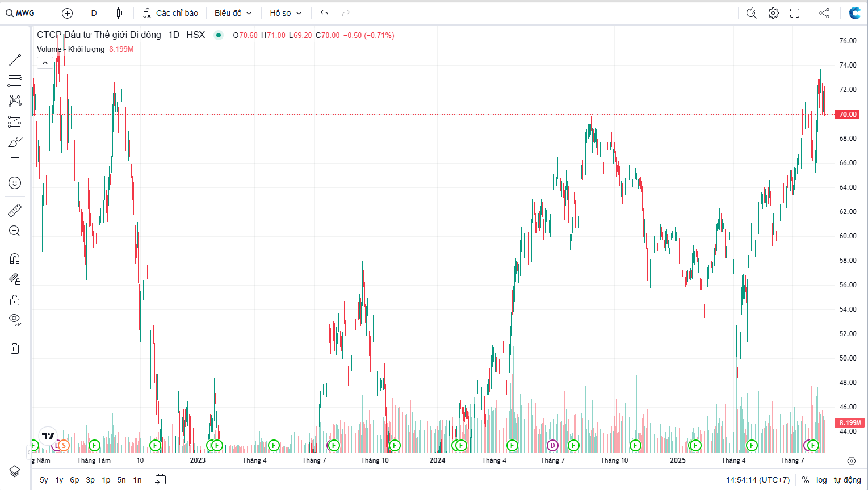Switch to the 6p time range
Viewport: 868px width, 490px height.
[74, 480]
